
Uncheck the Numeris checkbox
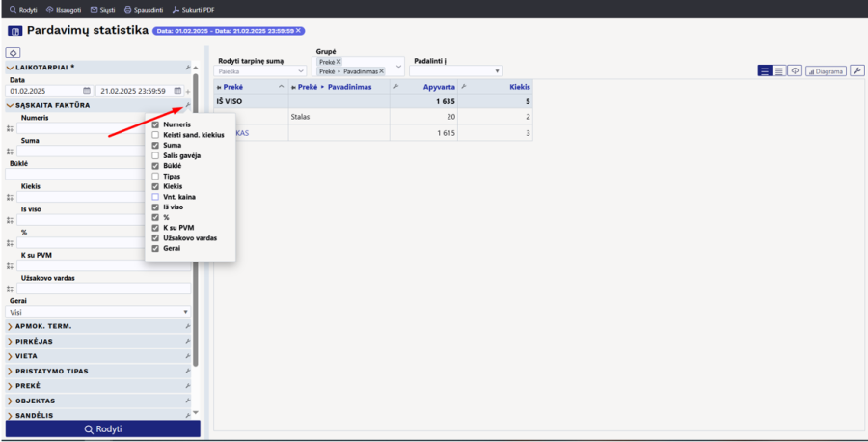pyautogui.click(x=155, y=124)
